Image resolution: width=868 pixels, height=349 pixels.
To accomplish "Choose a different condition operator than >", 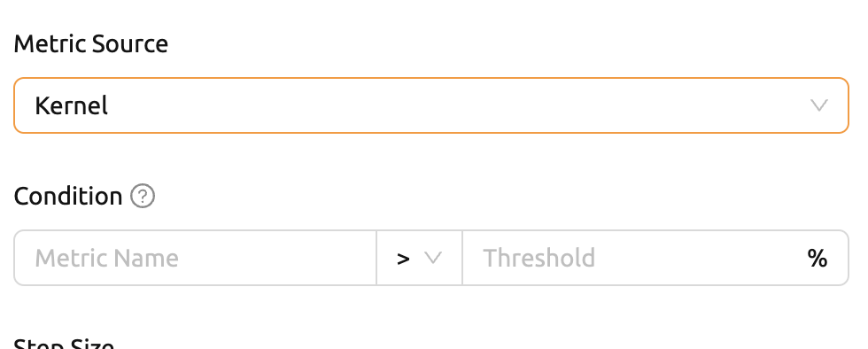I will tap(419, 258).
